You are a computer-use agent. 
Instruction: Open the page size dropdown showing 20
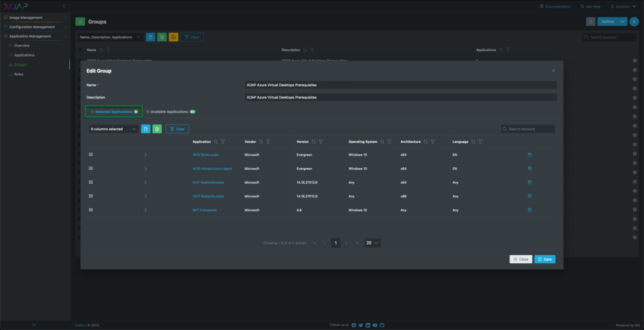(x=372, y=243)
